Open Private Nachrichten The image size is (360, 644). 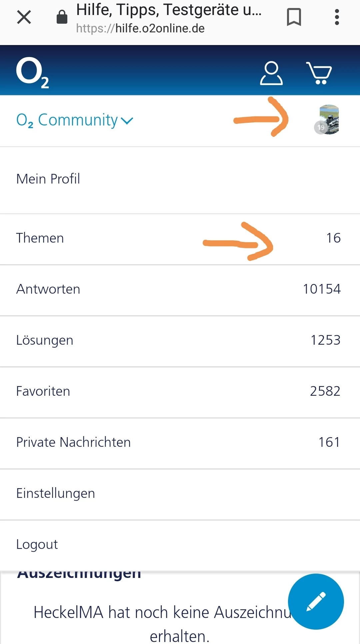(x=73, y=442)
